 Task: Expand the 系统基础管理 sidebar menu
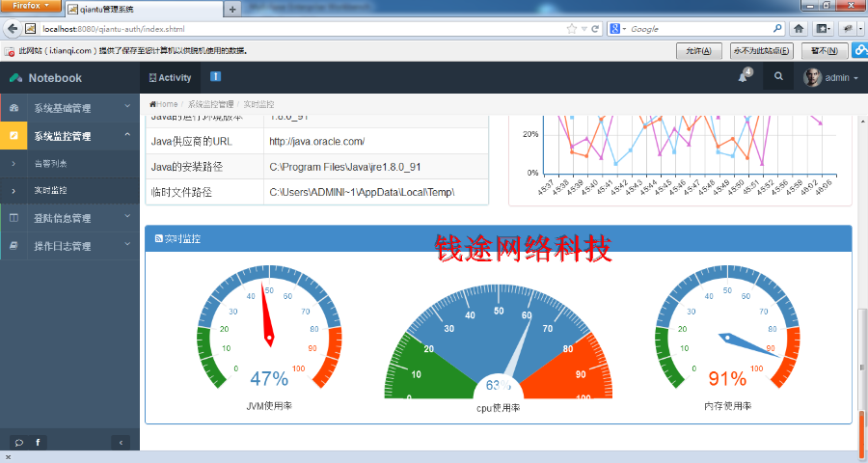coord(69,108)
